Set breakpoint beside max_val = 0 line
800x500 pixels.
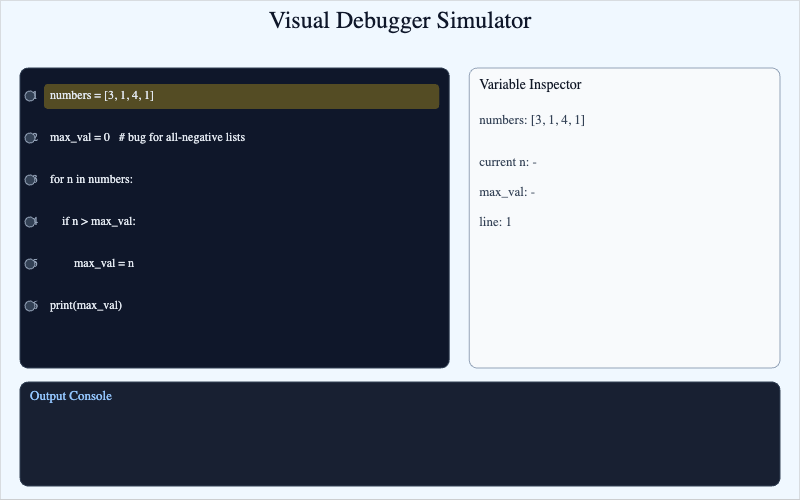(x=30, y=138)
